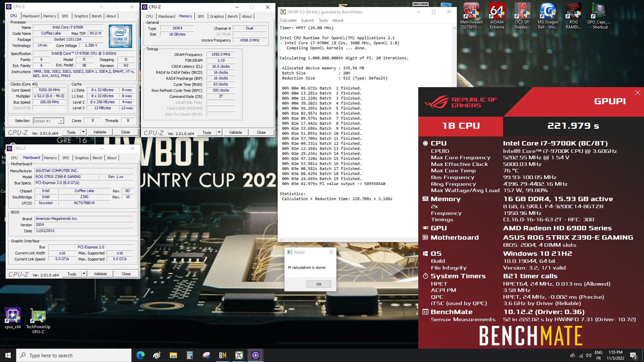
Task: Click the ROG STRIX Z390-E GAMING model field
Action: coord(66,177)
